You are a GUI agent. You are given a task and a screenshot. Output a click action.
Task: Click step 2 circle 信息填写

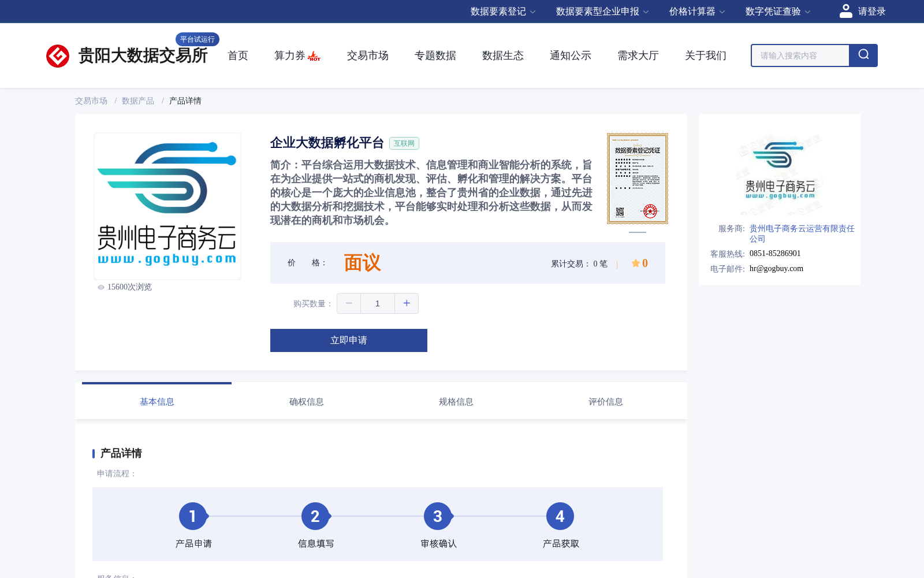tap(315, 516)
